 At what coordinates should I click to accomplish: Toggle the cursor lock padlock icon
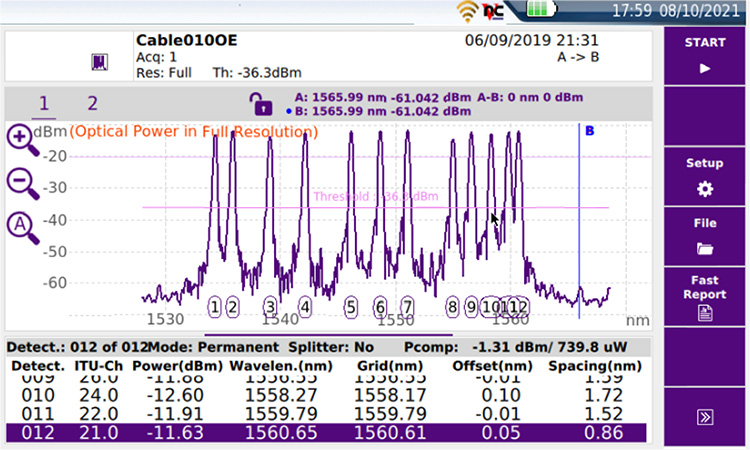pos(261,103)
